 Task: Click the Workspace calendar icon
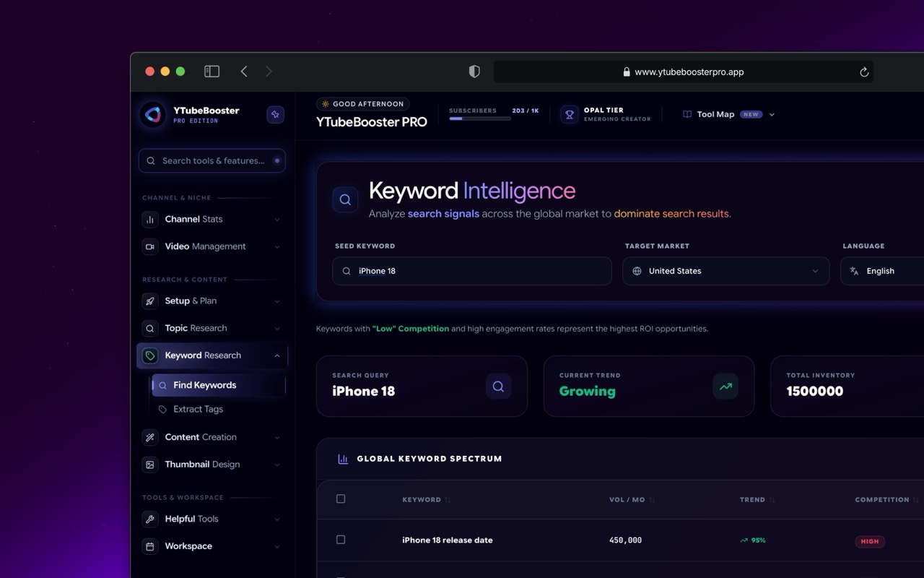pos(150,546)
